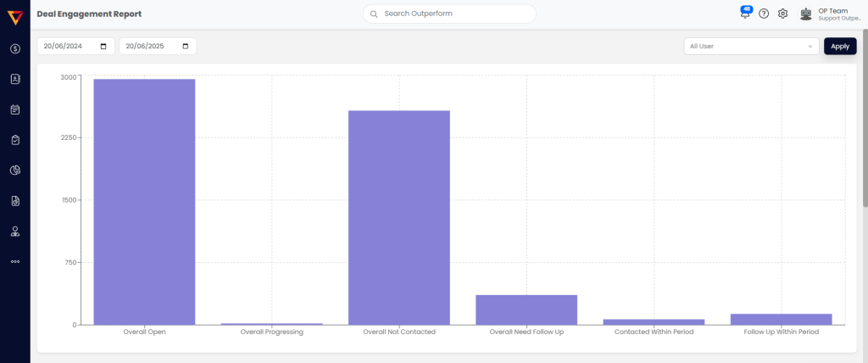The width and height of the screenshot is (868, 363).
Task: Select the Overall Not Contacted bar
Action: tap(399, 217)
